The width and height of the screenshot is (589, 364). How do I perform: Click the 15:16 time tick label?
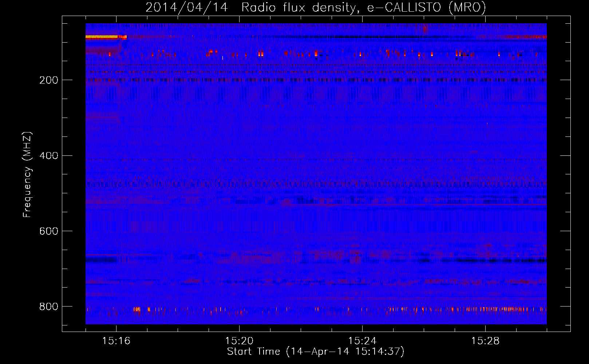pos(116,341)
